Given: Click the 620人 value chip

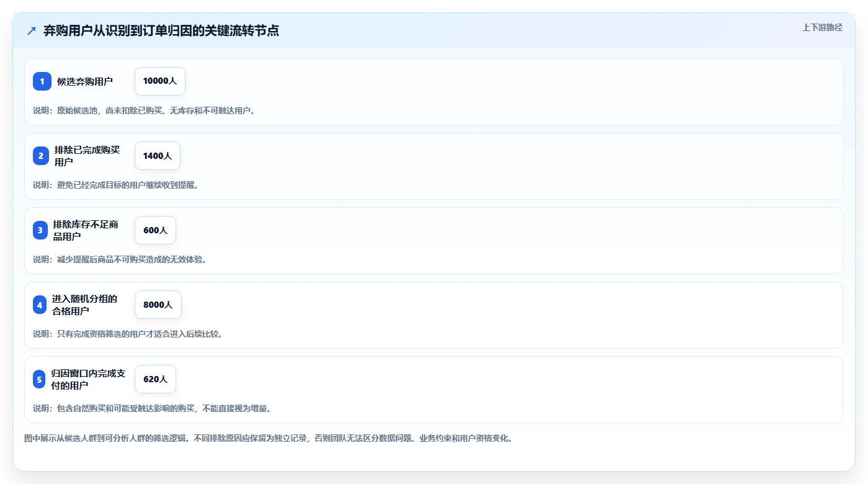Looking at the screenshot, I should (x=155, y=379).
